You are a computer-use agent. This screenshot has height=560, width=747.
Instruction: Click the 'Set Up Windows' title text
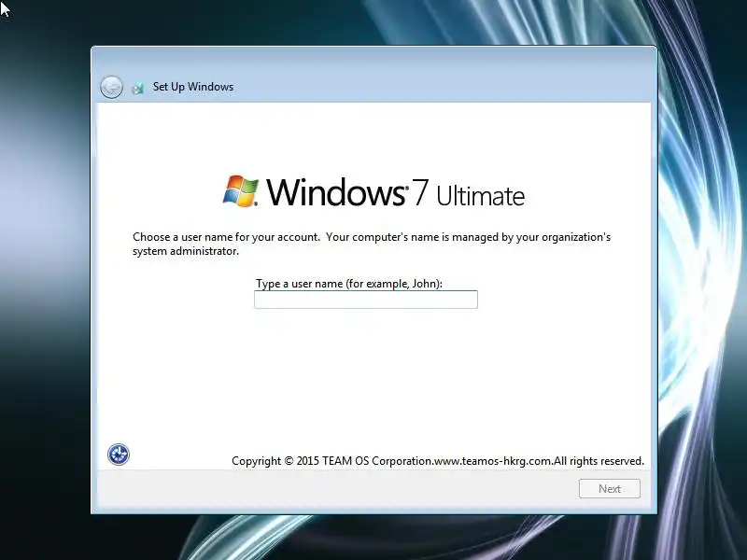(x=193, y=87)
